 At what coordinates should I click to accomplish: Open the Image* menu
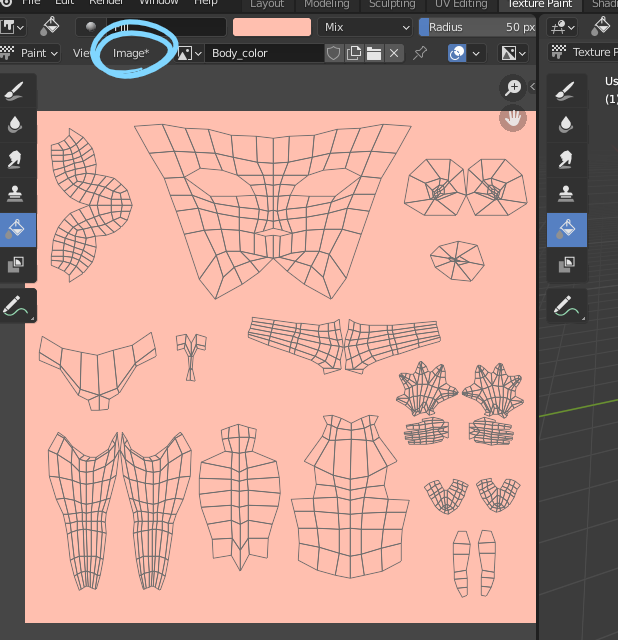[131, 53]
